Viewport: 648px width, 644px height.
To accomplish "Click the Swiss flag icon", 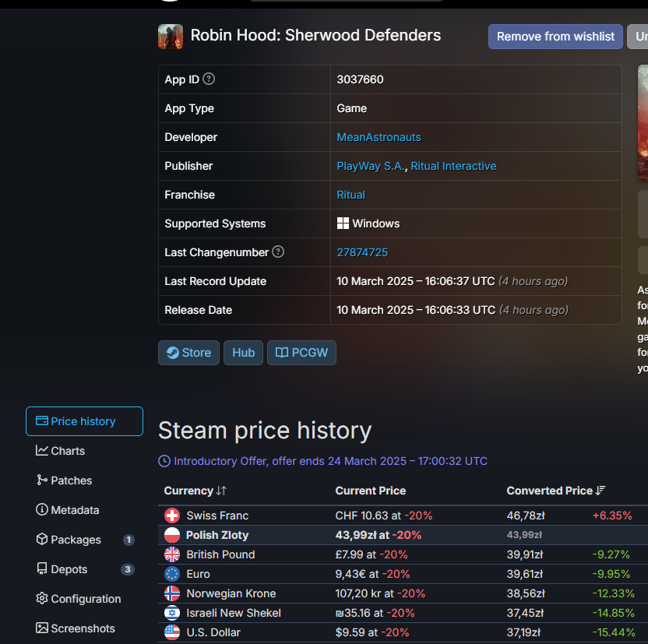I will click(172, 516).
